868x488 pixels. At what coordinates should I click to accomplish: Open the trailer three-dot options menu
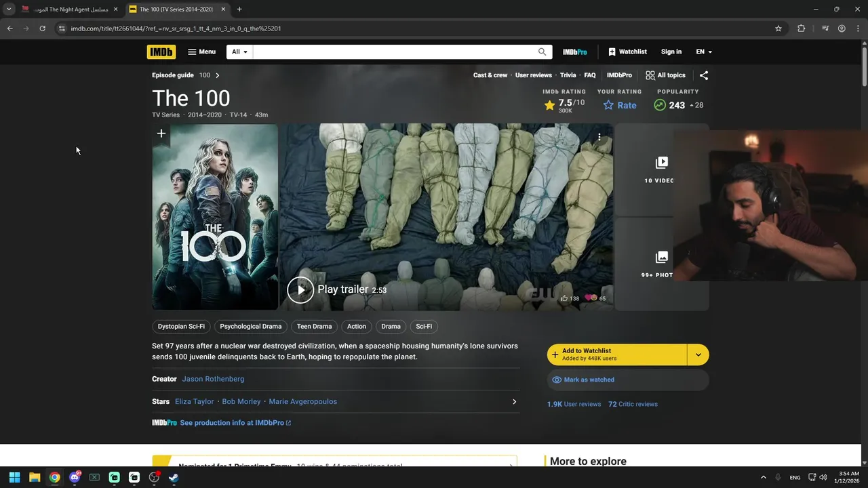[x=599, y=137]
